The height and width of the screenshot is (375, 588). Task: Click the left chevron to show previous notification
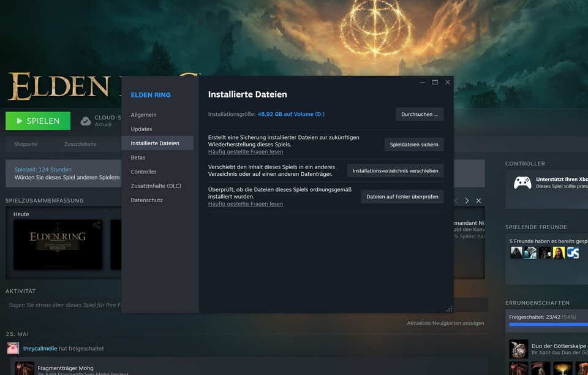456,200
